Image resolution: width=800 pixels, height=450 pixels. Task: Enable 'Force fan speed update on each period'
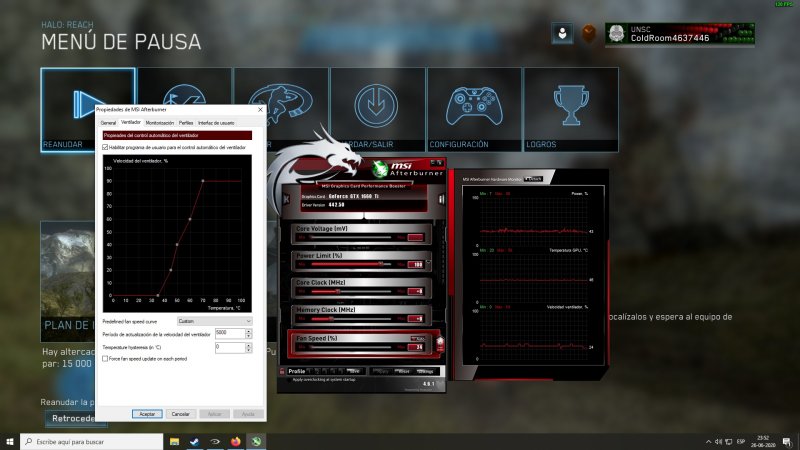pos(105,359)
